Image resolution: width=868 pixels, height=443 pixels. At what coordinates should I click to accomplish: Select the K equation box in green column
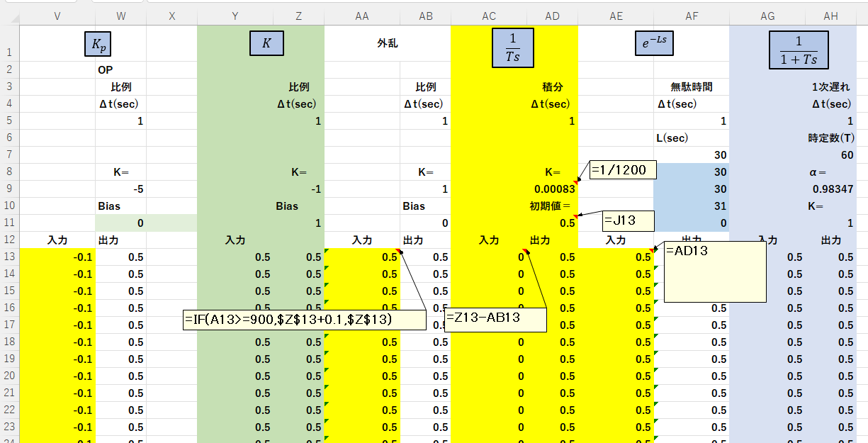266,44
